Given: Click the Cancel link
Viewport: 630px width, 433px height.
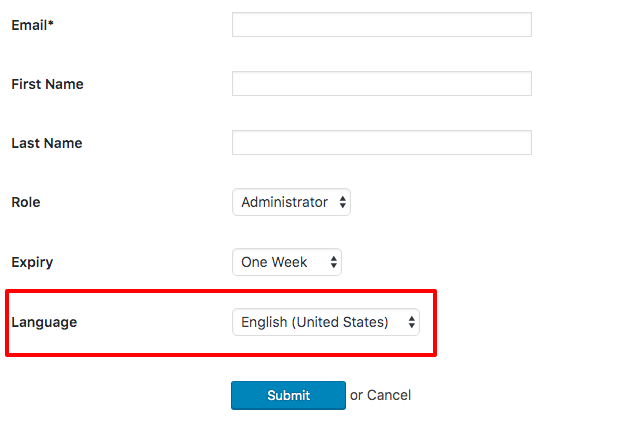Looking at the screenshot, I should click(389, 396).
